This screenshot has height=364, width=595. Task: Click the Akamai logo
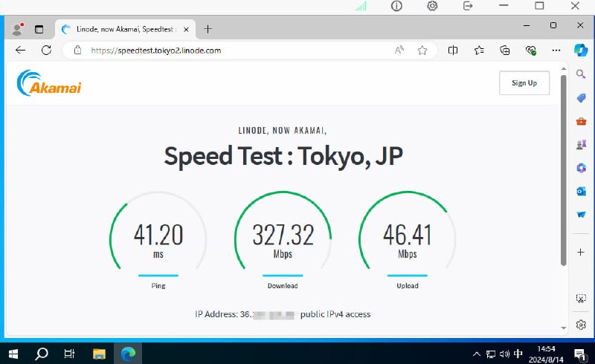pyautogui.click(x=49, y=82)
